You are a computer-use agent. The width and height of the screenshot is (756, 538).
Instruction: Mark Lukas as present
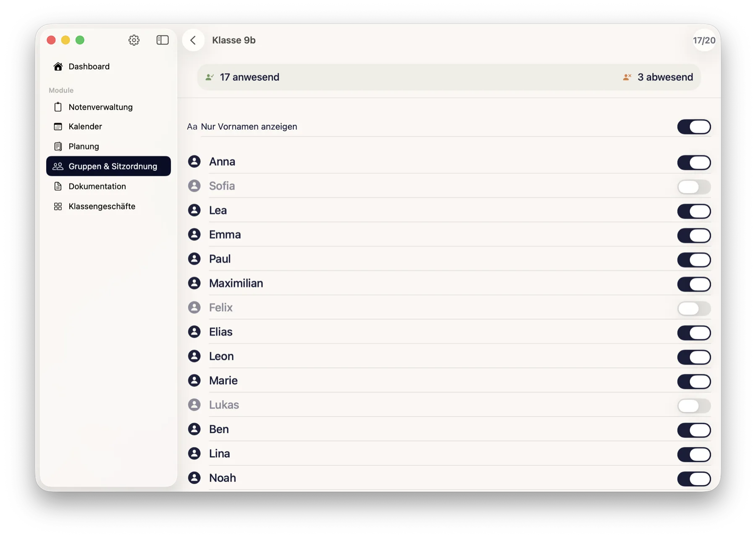pos(694,406)
